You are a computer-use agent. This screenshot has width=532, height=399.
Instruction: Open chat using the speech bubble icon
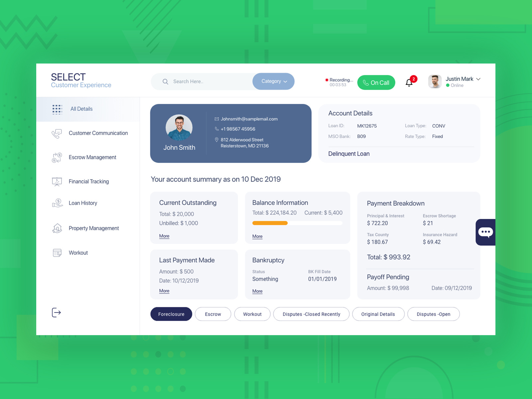485,232
